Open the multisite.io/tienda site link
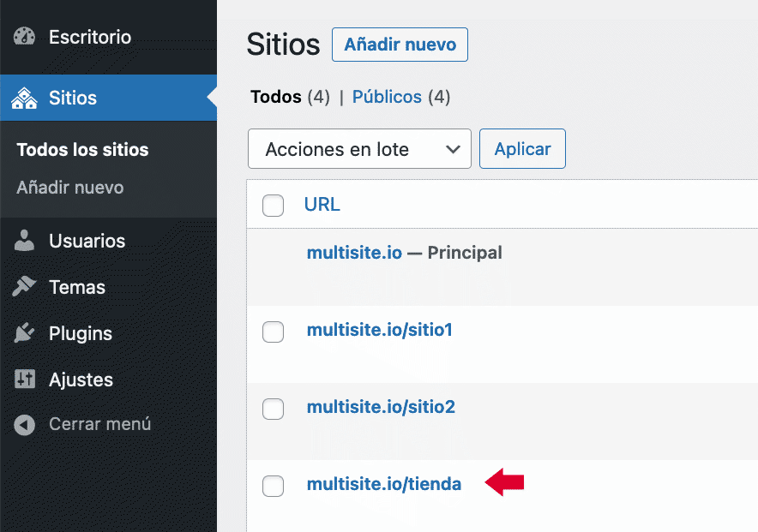758x532 pixels. 383,484
